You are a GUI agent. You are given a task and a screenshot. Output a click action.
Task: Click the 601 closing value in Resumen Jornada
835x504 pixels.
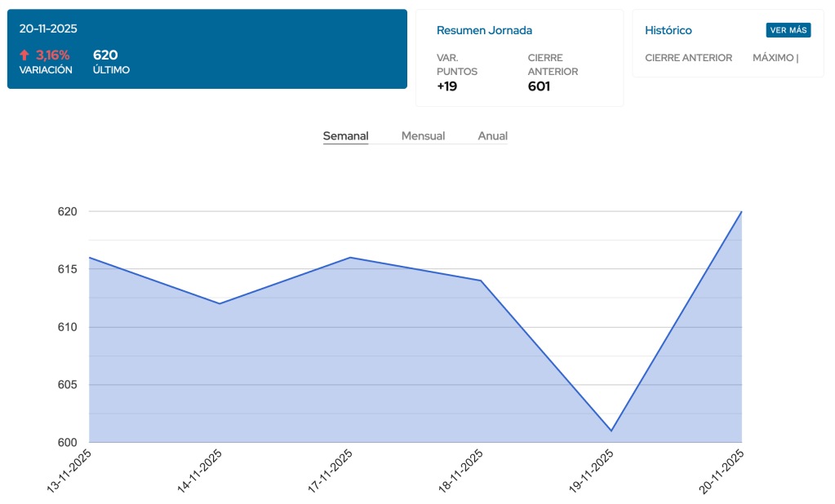click(539, 86)
